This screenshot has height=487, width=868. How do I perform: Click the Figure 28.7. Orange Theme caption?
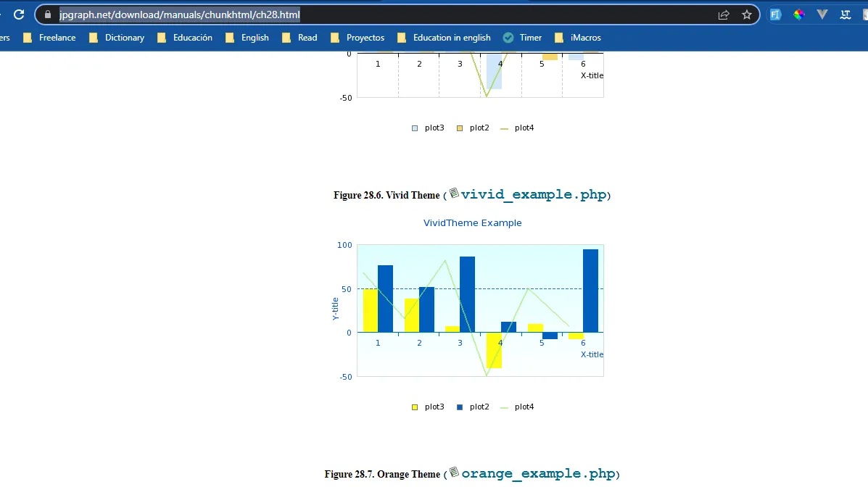click(382, 474)
